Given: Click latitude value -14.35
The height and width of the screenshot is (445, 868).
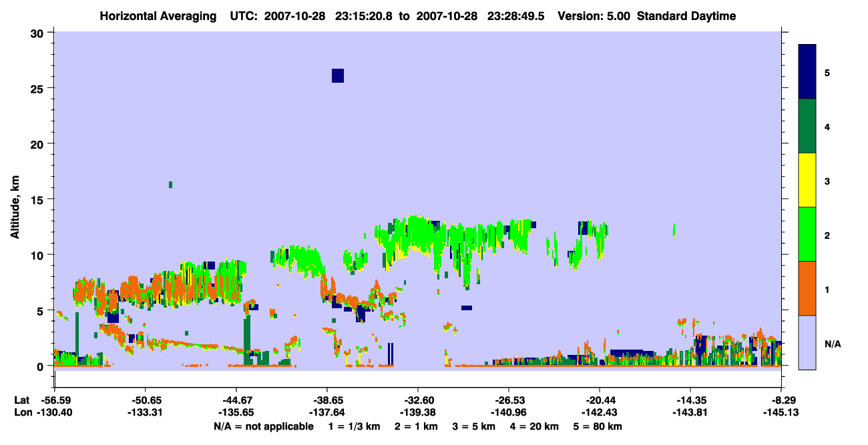Looking at the screenshot, I should (x=690, y=400).
